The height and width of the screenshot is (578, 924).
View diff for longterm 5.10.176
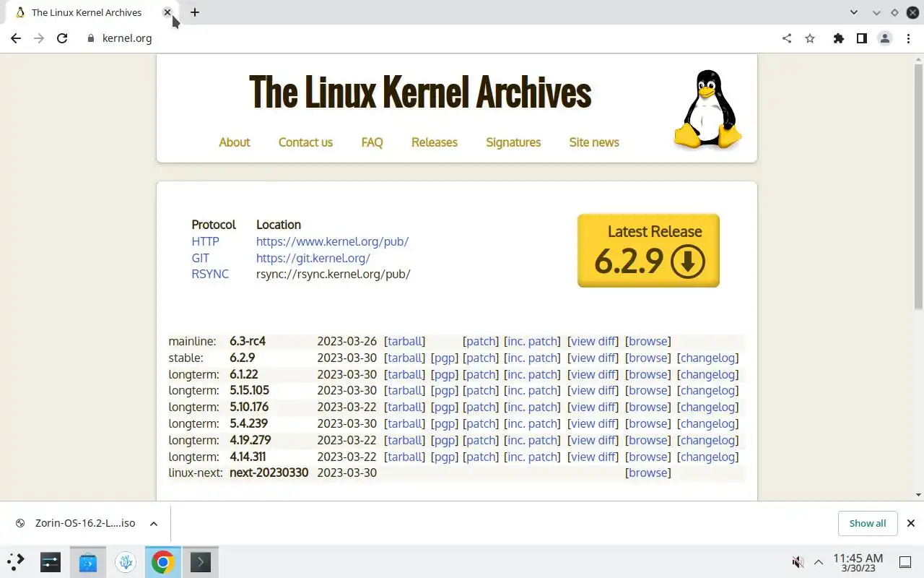(593, 407)
